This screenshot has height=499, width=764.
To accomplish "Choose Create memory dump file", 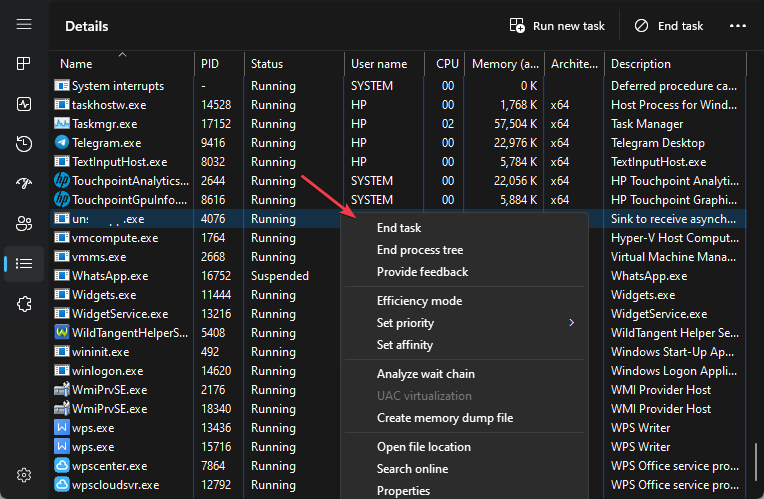I will (445, 418).
